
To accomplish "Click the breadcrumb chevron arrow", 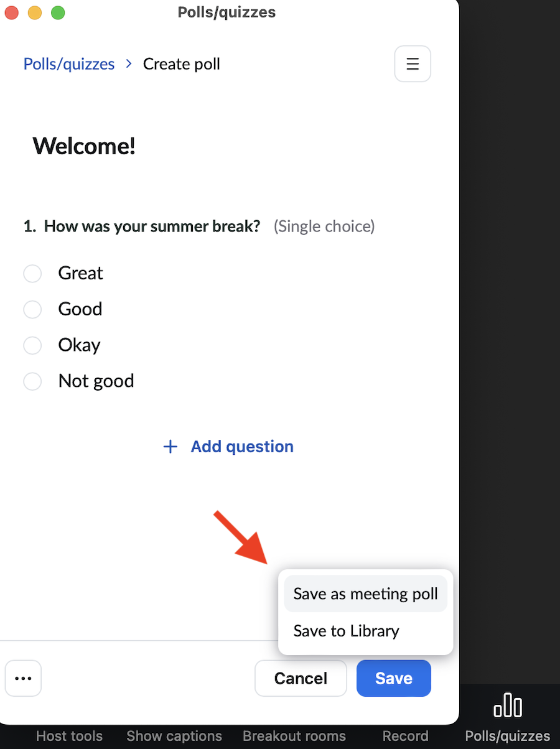I will pyautogui.click(x=129, y=63).
